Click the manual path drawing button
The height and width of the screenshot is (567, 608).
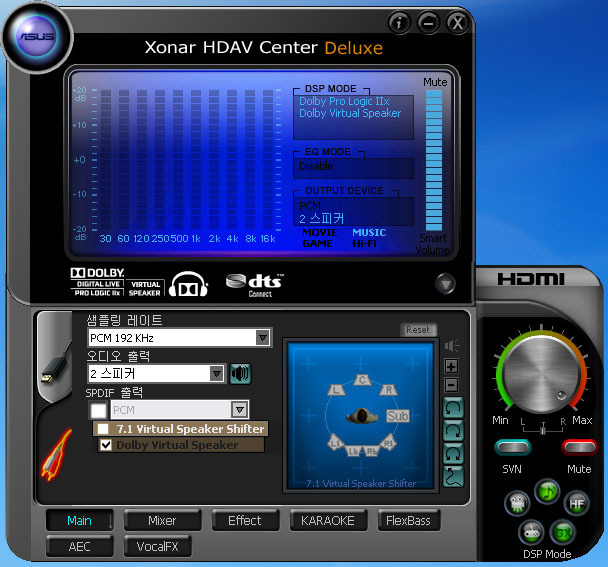click(x=453, y=477)
